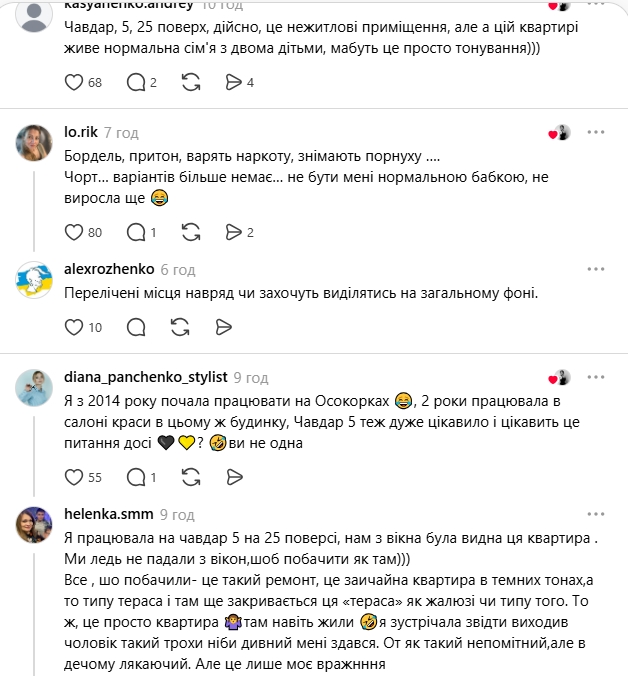Like alexrozhenko's comment

(73, 327)
